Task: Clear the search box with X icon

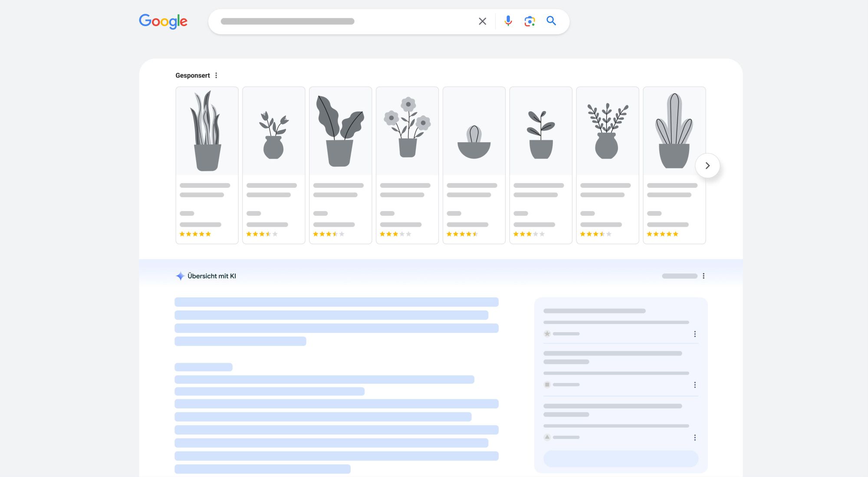Action: [x=482, y=21]
